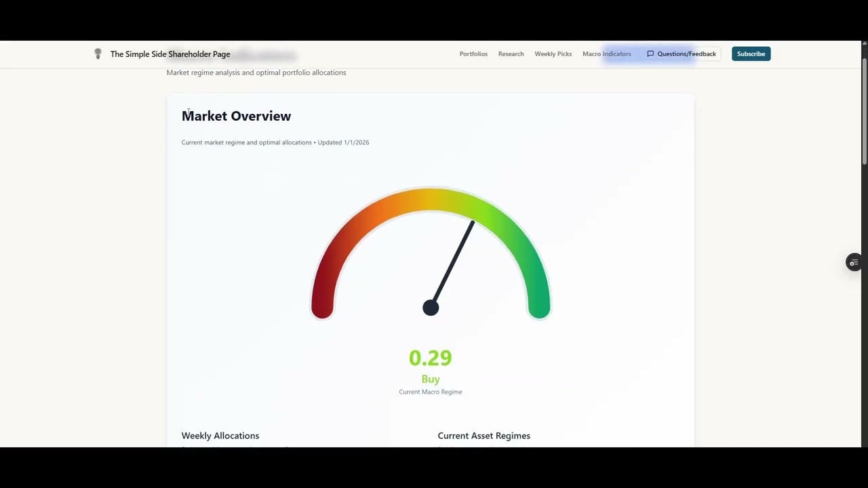Click the 0.29 macro regime value
This screenshot has width=868, height=488.
431,358
